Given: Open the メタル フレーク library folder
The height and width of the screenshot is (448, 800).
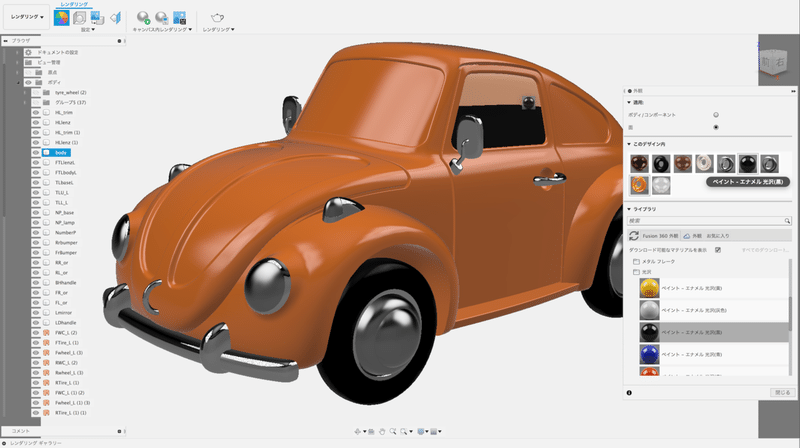Looking at the screenshot, I should point(658,262).
